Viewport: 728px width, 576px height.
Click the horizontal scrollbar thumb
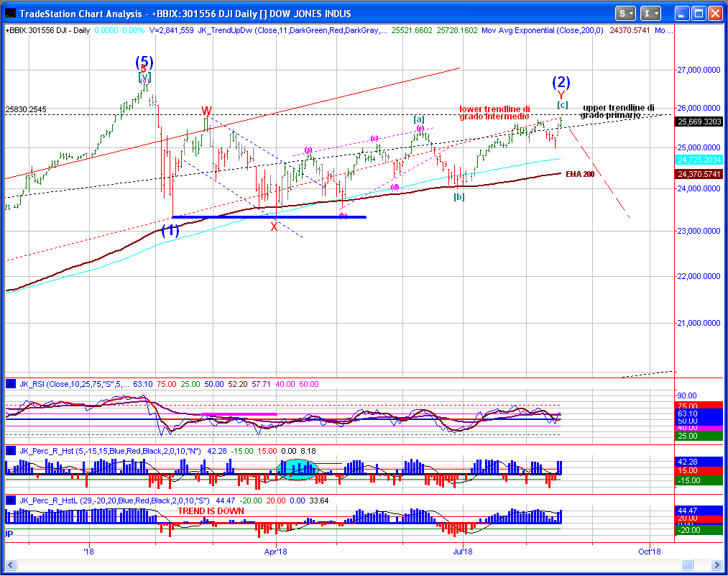pos(687,564)
